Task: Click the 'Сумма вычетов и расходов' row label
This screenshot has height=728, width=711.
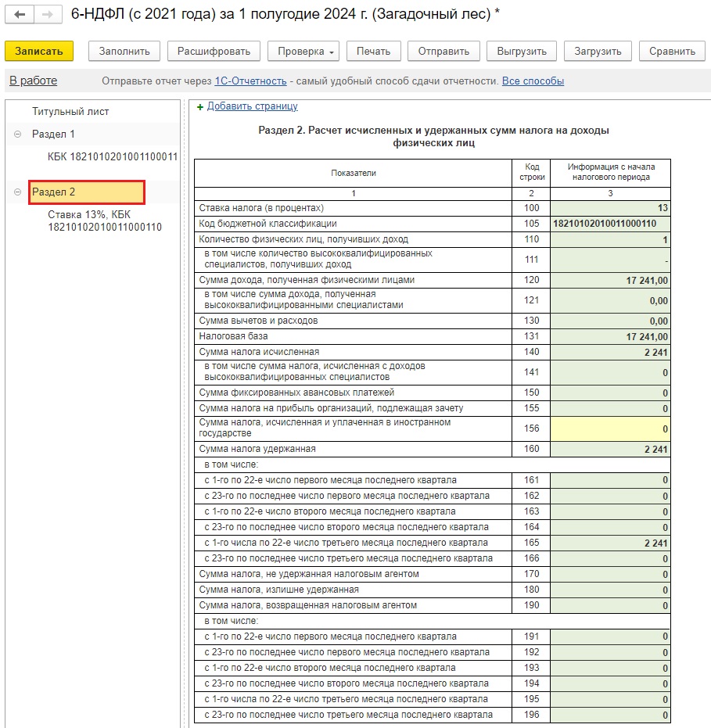Action: [x=259, y=321]
